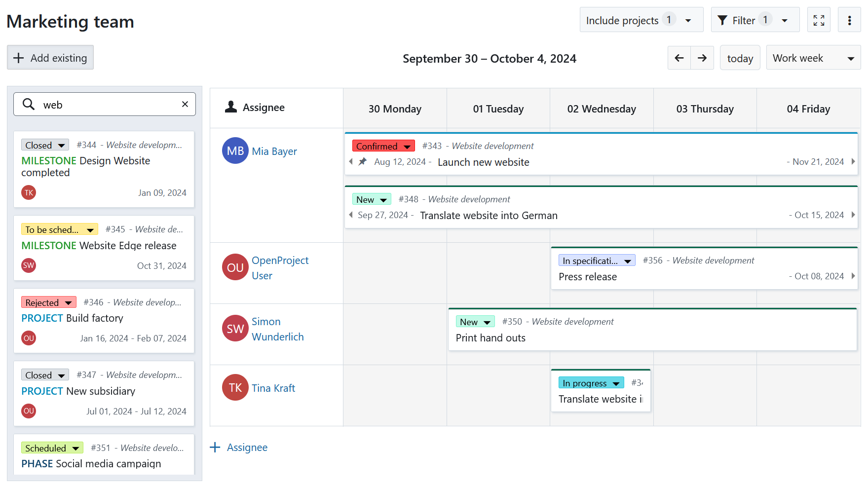The height and width of the screenshot is (486, 868).
Task: Click the previous week arrow
Action: (679, 58)
